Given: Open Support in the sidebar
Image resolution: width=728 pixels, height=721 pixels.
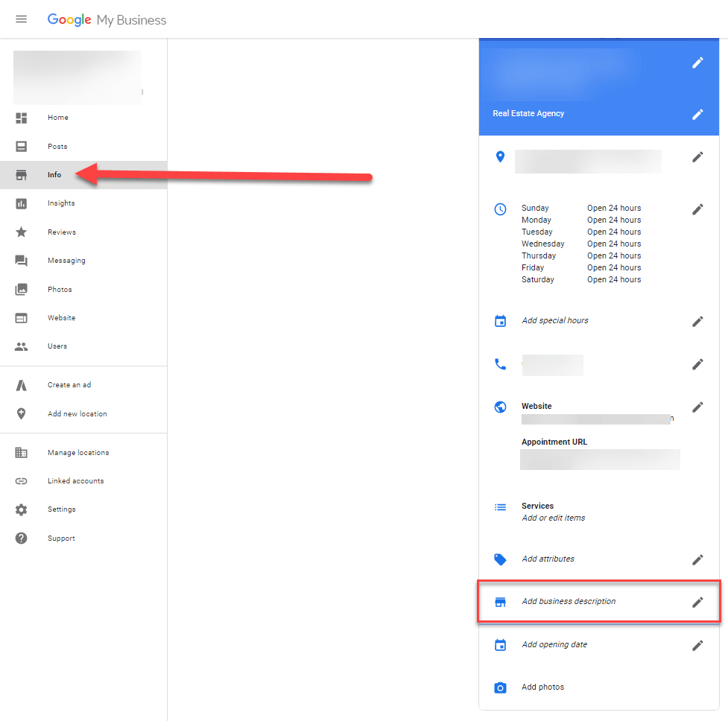Looking at the screenshot, I should pos(83,539).
